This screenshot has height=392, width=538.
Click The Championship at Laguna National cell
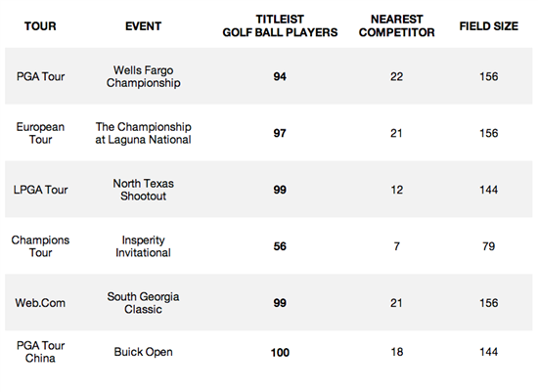point(144,133)
